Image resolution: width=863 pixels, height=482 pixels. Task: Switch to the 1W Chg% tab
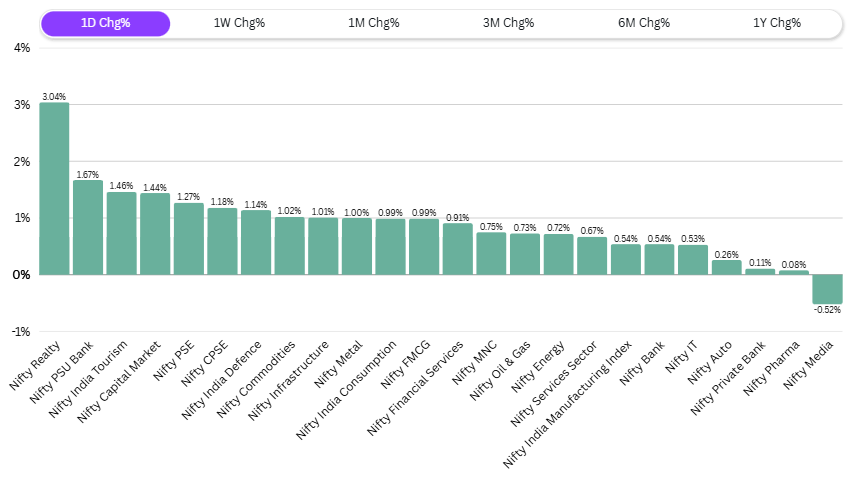[x=239, y=23]
